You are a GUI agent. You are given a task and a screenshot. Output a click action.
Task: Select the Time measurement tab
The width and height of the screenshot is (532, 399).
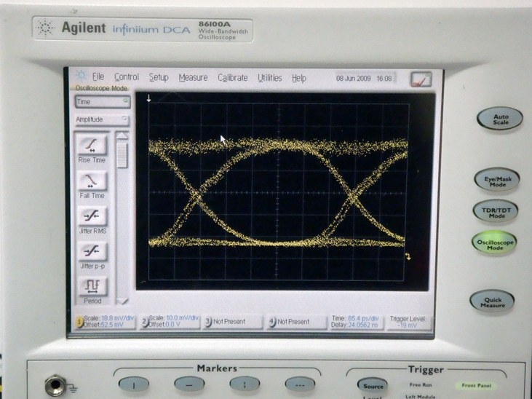(x=103, y=102)
